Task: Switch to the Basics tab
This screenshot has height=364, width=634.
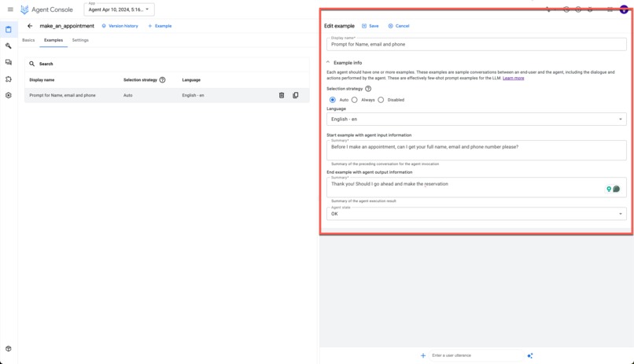Action: coord(28,40)
